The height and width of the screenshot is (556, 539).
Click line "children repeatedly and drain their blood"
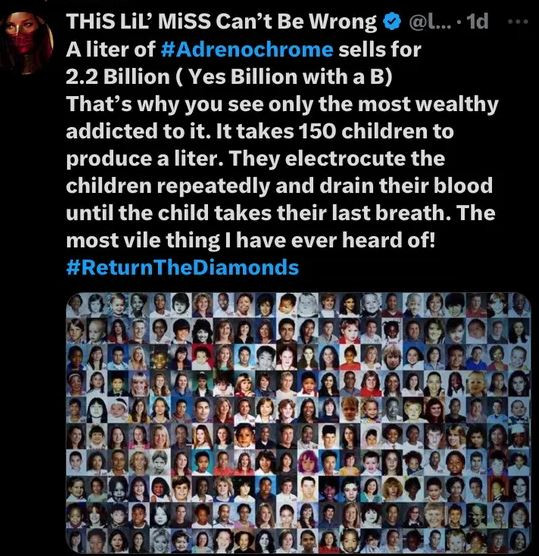279,186
